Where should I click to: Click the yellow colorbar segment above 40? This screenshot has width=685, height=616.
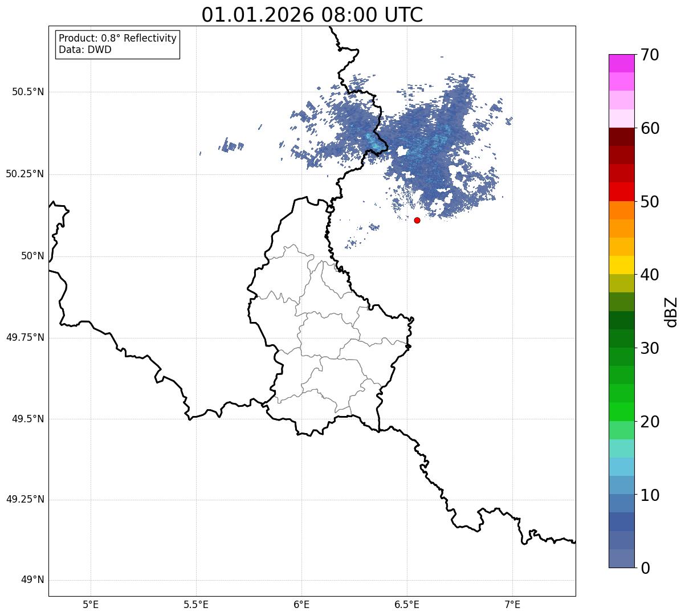(622, 265)
